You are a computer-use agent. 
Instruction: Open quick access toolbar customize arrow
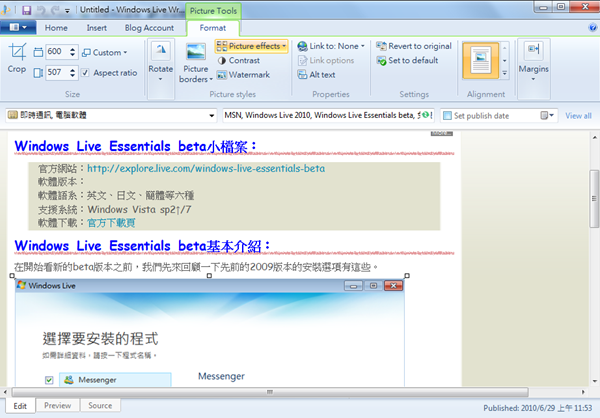pyautogui.click(x=67, y=11)
